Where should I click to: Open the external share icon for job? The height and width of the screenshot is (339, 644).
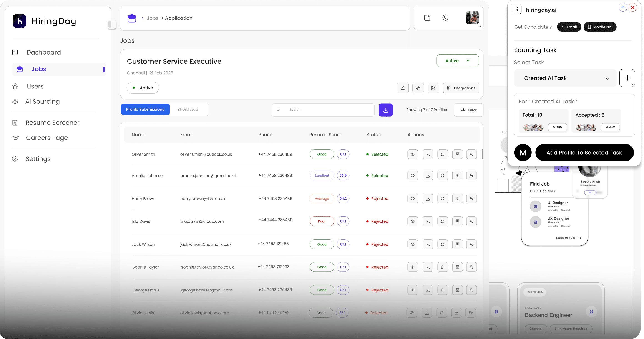click(403, 88)
